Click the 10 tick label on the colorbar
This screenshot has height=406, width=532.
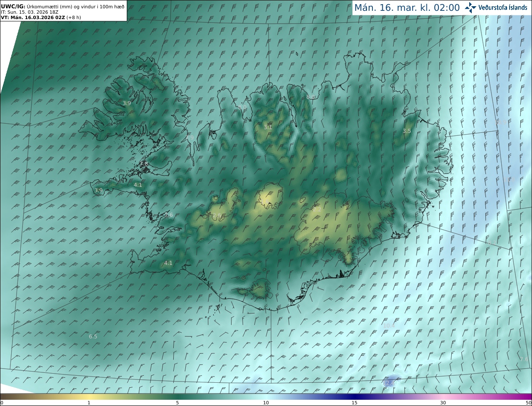[x=266, y=403]
